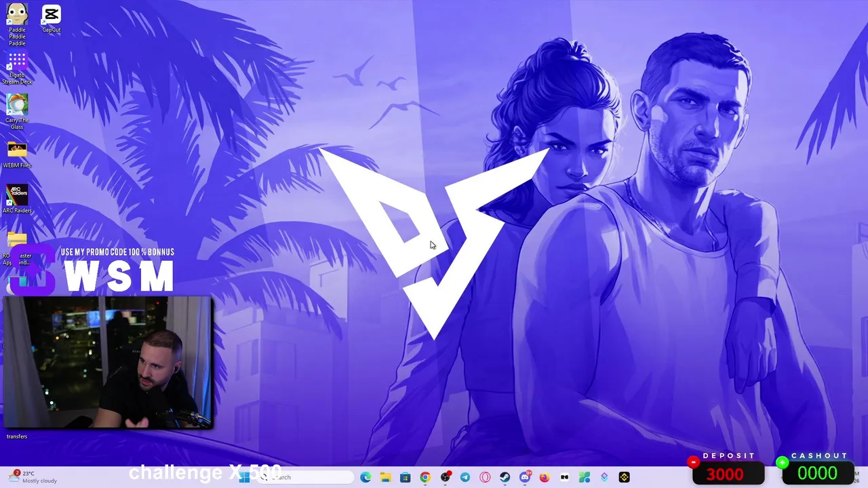The height and width of the screenshot is (488, 868).
Task: Open the Carry The Glass shortcut
Action: (17, 112)
